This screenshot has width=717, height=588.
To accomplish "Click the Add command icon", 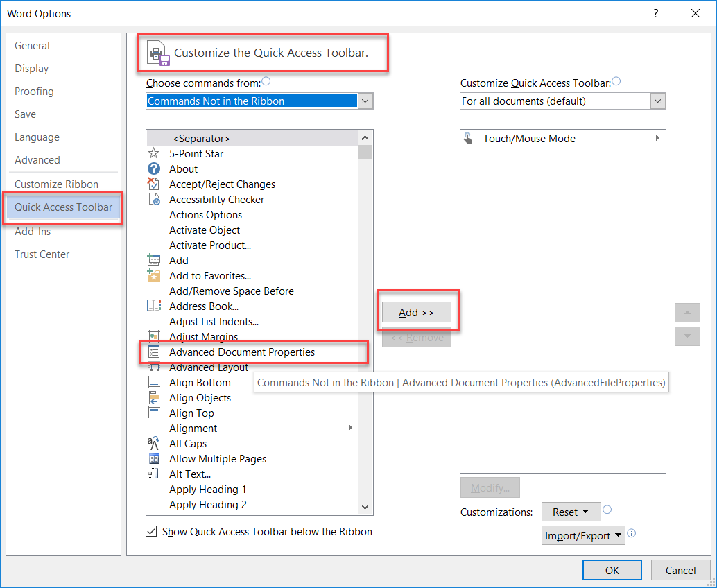I will point(154,260).
